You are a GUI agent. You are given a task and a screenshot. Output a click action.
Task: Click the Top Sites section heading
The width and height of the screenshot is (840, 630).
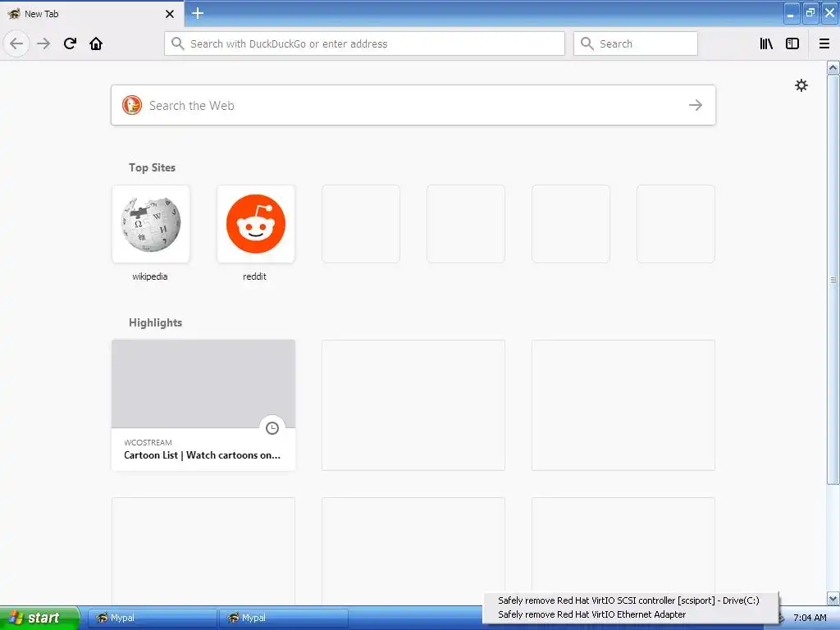point(152,167)
